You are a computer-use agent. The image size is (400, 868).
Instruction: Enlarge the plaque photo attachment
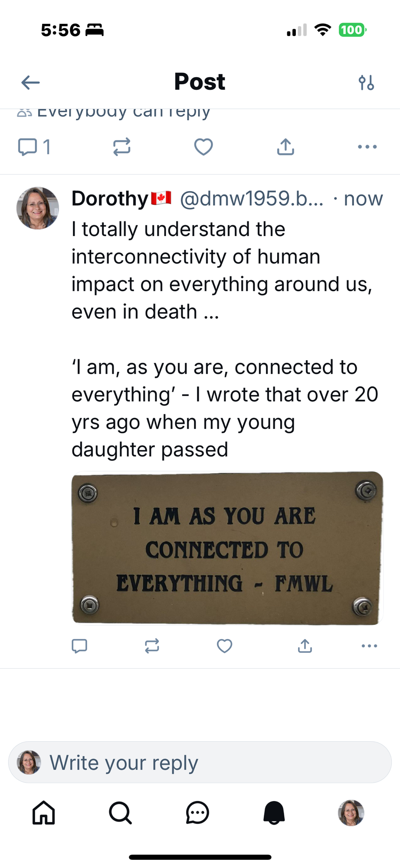(x=227, y=548)
